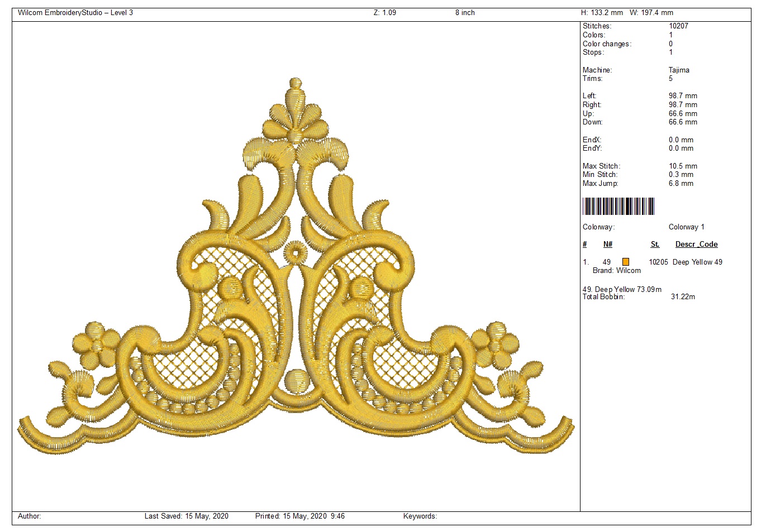Click the 'Author:' field in footer

pos(30,516)
